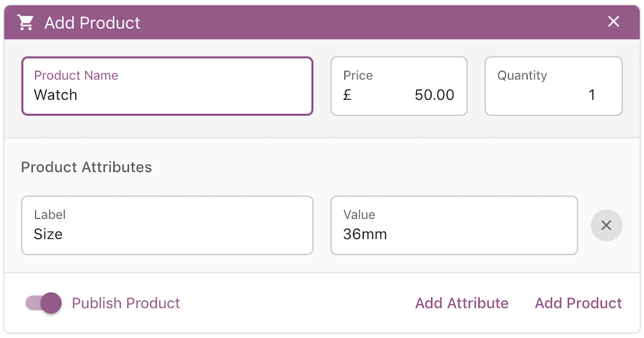Click the Publish Product label text
The image size is (644, 338).
coord(126,303)
